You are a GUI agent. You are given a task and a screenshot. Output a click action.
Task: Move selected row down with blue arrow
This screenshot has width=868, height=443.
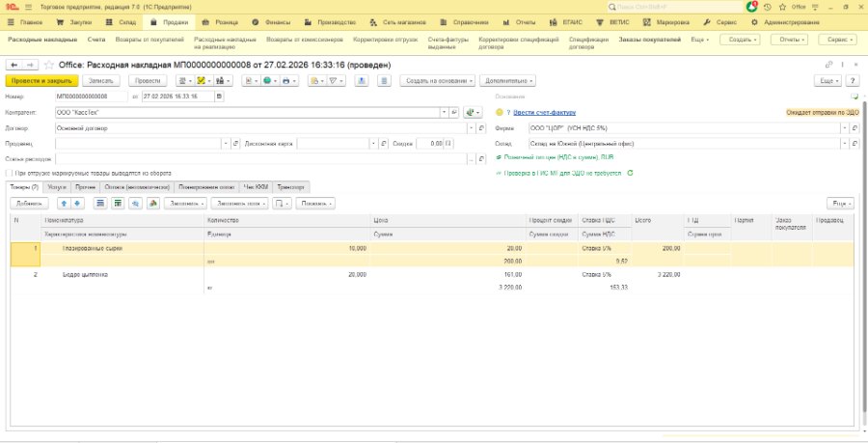point(77,204)
